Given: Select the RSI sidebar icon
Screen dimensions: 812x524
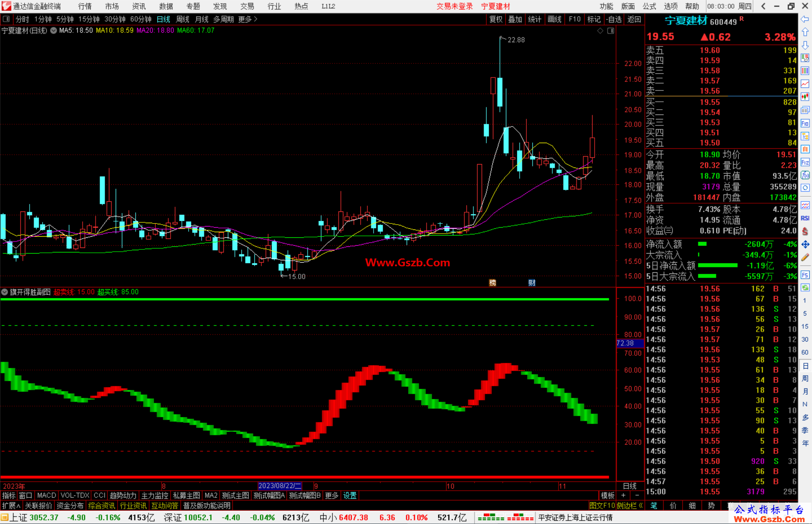Looking at the screenshot, I should coord(805,218).
